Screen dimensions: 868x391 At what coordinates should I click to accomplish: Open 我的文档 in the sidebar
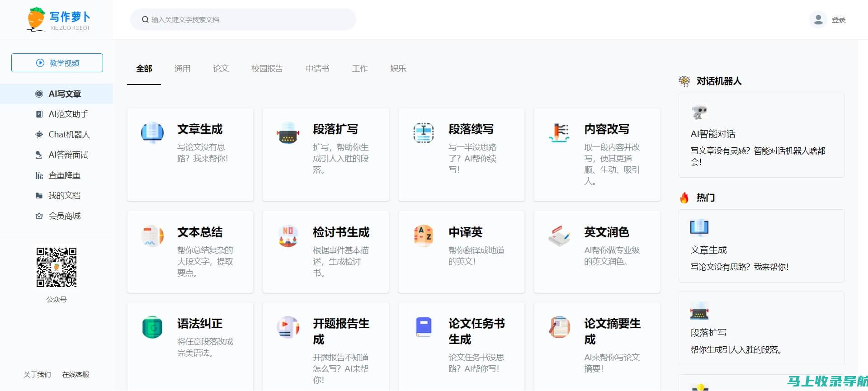(57, 195)
